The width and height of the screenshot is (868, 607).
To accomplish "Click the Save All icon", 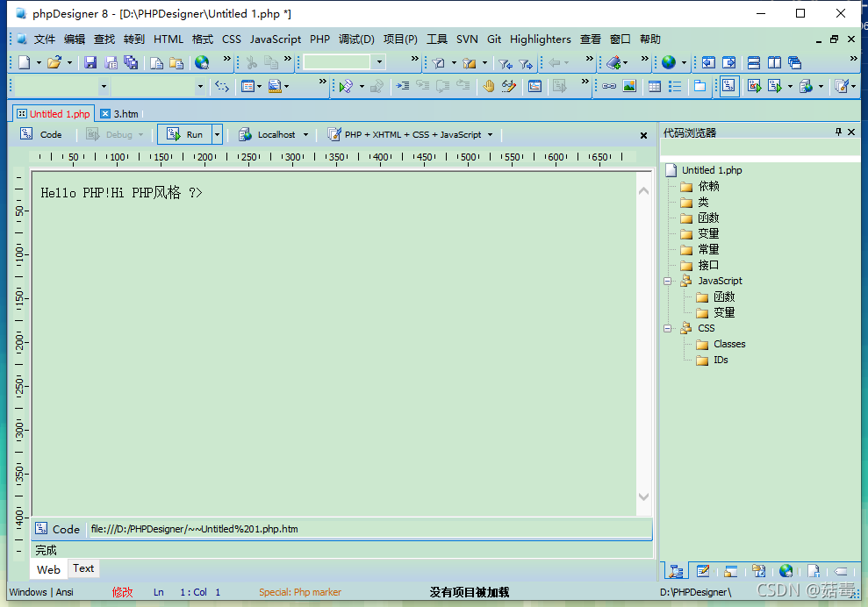I will tap(131, 62).
